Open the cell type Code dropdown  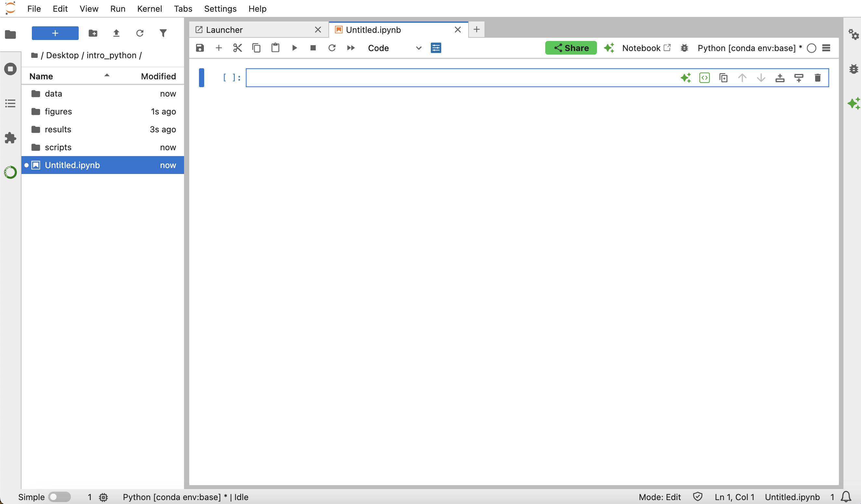(x=394, y=48)
